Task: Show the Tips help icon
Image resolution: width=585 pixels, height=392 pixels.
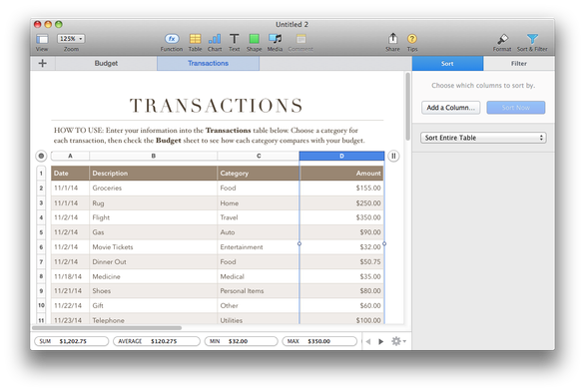Action: [x=412, y=38]
